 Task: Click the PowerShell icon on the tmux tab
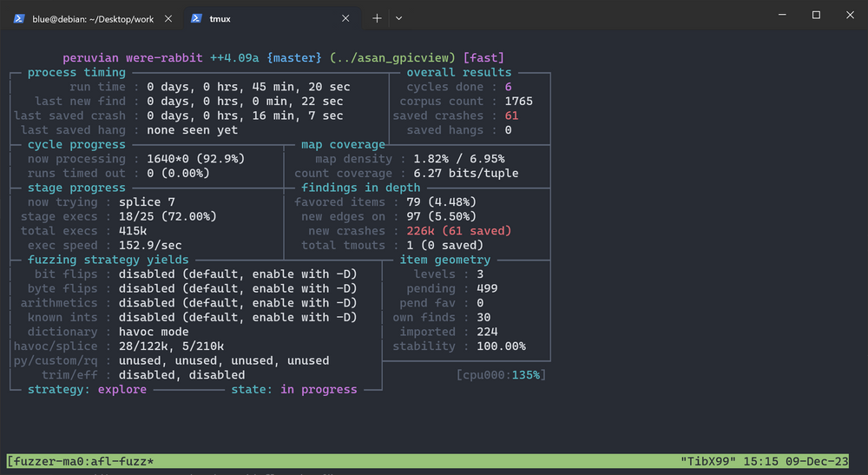click(197, 17)
